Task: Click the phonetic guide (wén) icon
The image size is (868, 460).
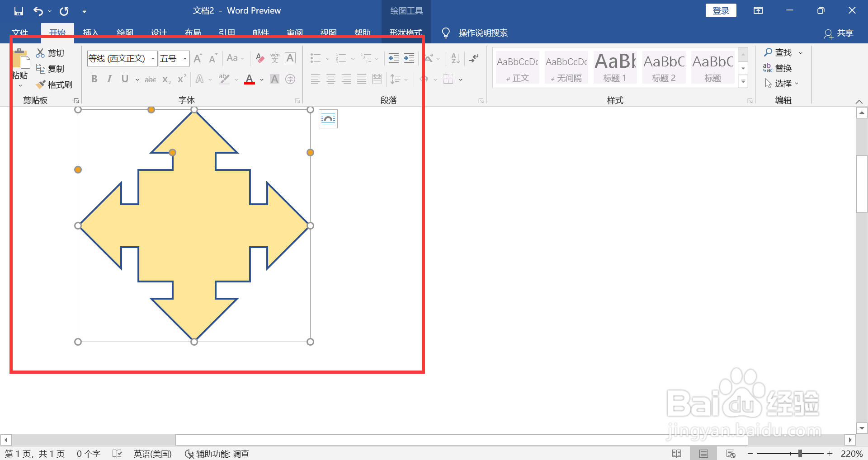Action: coord(275,58)
